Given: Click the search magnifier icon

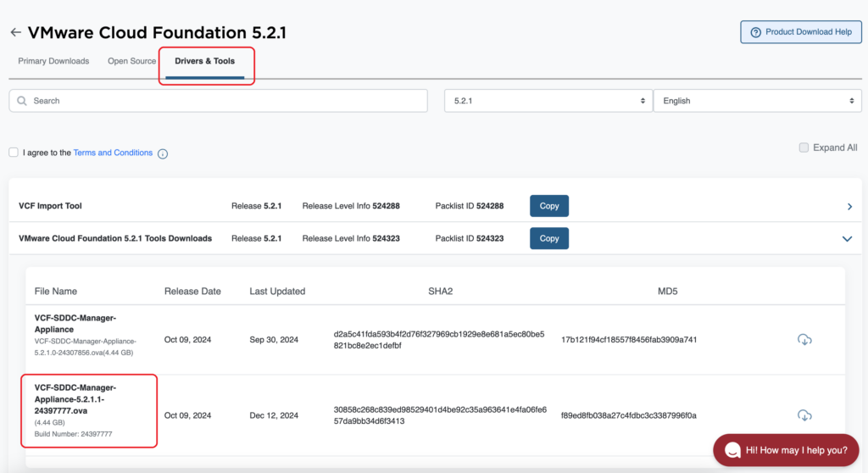Looking at the screenshot, I should tap(22, 101).
